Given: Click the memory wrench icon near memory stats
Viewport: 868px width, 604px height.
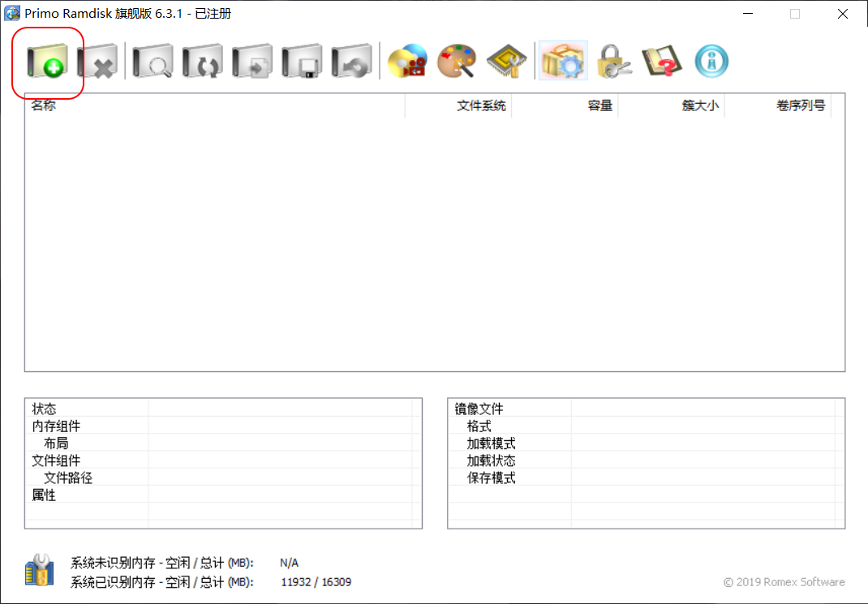Looking at the screenshot, I should [x=39, y=570].
